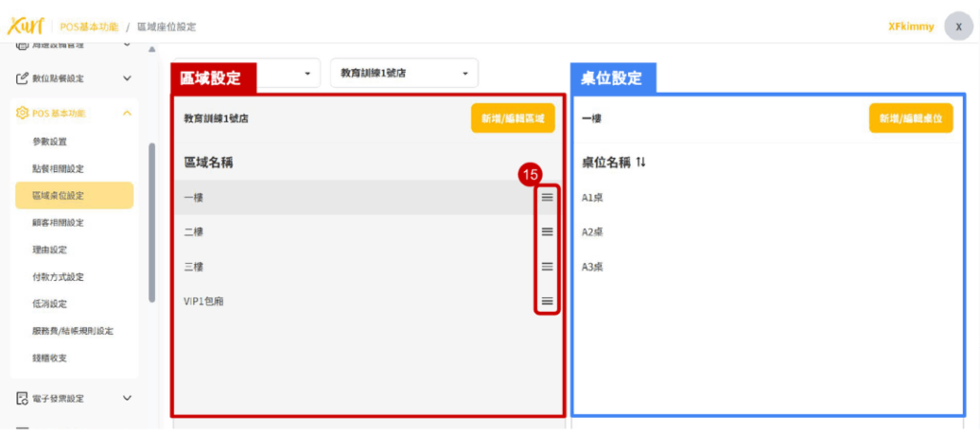Click the 新增/編輯區域 button

point(512,119)
